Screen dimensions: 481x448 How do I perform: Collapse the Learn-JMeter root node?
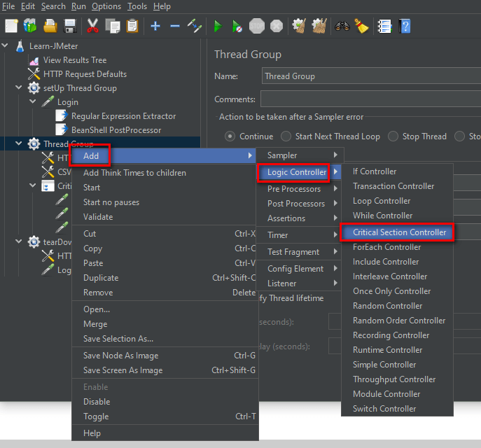coord(5,45)
